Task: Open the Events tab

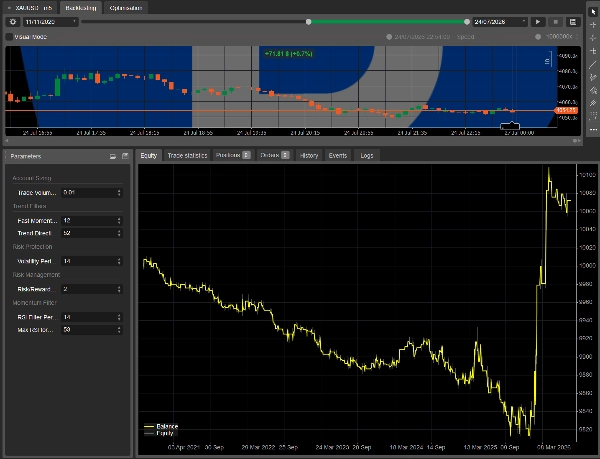Action: [x=338, y=155]
